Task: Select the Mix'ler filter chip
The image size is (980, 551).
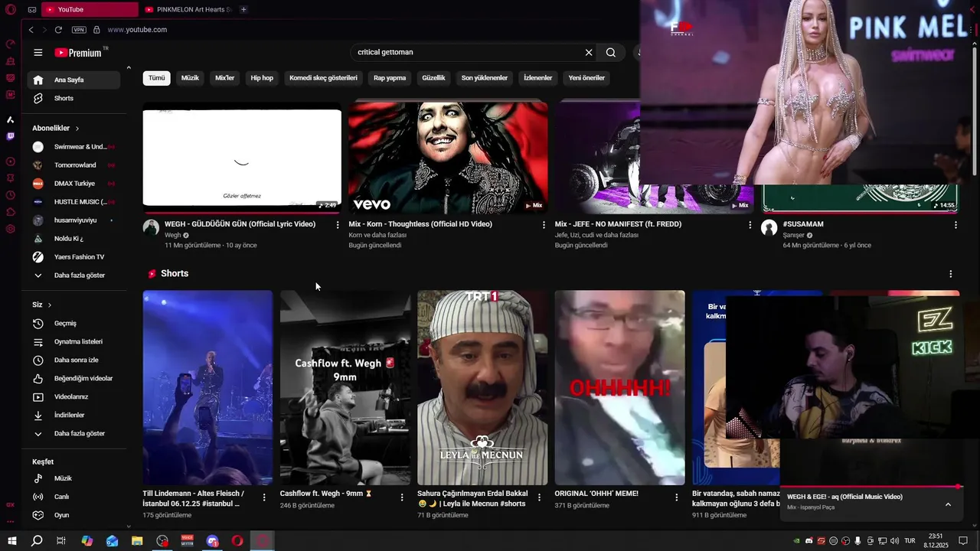Action: (x=224, y=78)
